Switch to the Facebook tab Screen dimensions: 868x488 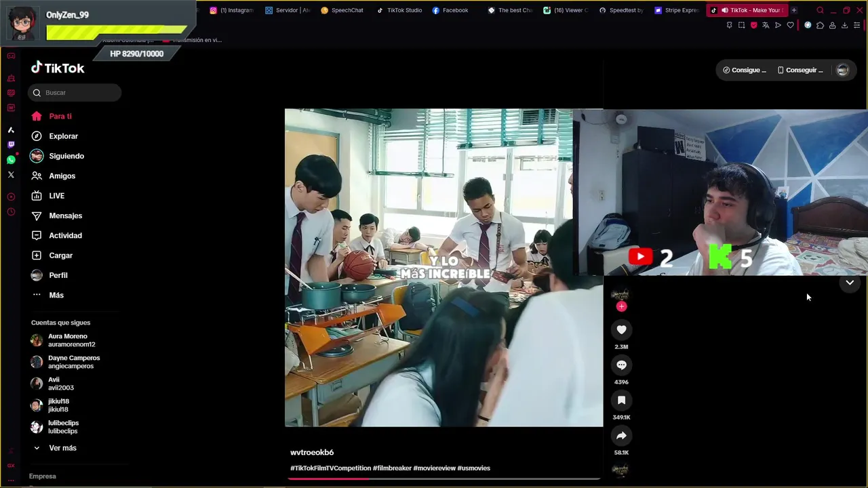pos(450,10)
